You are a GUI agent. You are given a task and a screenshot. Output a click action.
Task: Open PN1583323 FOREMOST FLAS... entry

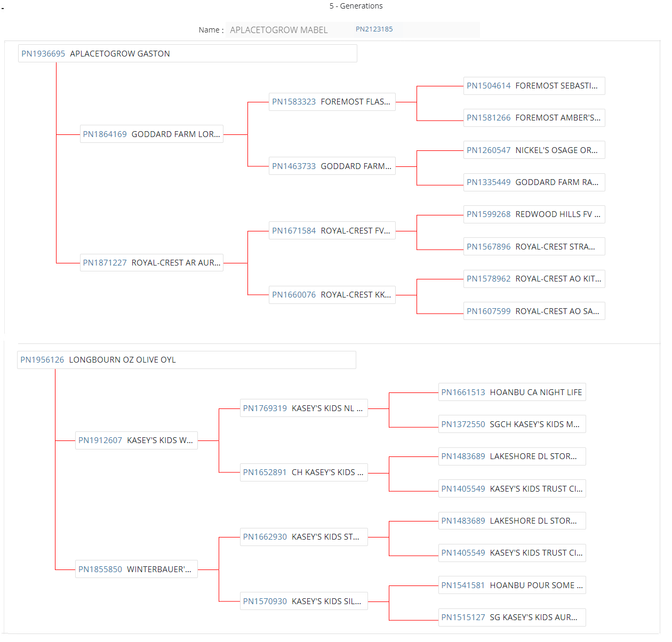point(331,102)
